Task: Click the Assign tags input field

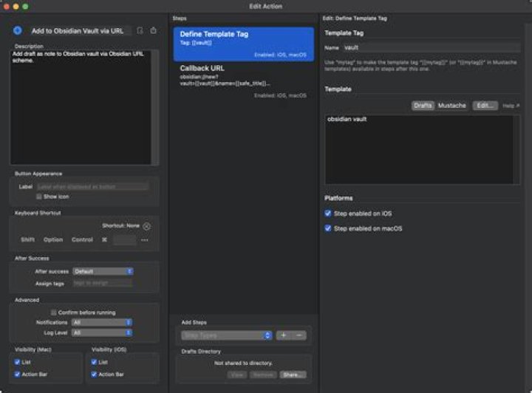Action: [103, 283]
